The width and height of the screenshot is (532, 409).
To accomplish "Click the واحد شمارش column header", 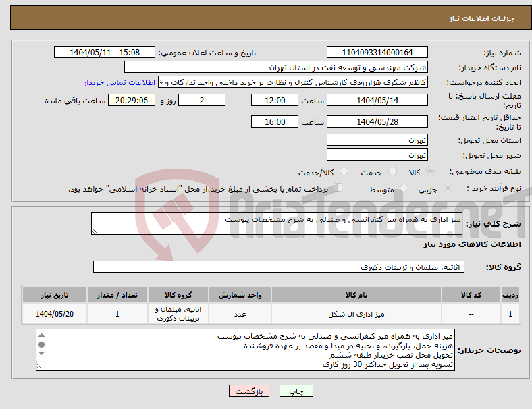I will coord(240,295).
